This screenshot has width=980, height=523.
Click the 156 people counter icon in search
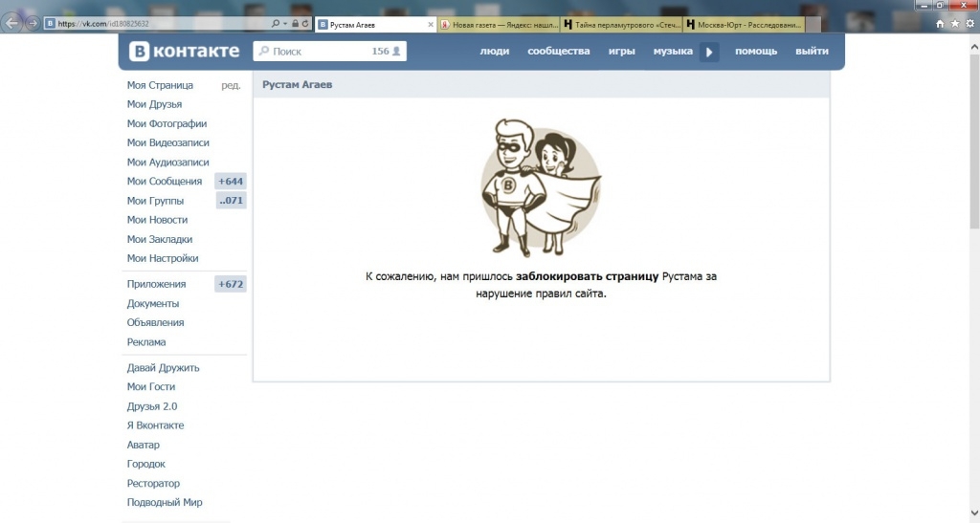point(387,52)
